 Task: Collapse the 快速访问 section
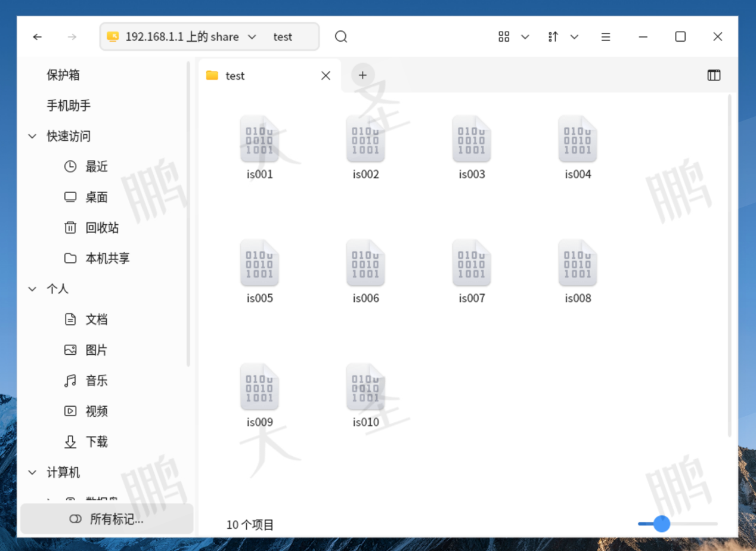point(32,137)
